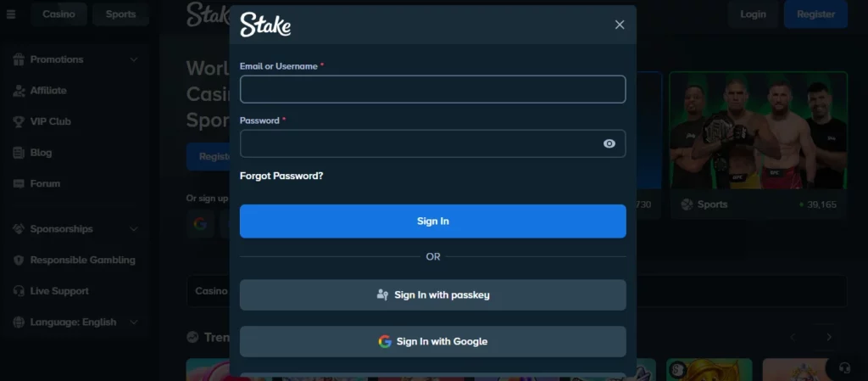This screenshot has height=381, width=868.
Task: Click the Live Support headset icon
Action: [18, 291]
